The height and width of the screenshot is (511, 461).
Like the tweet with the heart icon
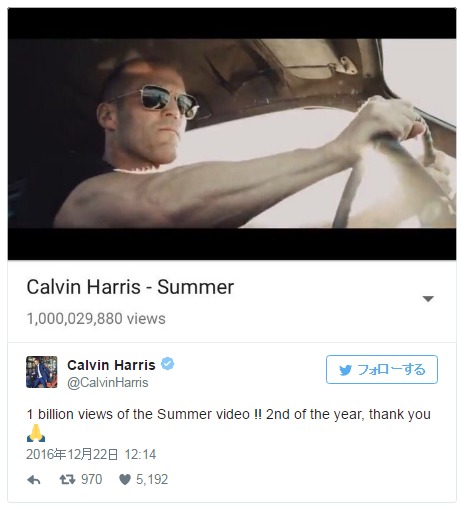tap(125, 480)
